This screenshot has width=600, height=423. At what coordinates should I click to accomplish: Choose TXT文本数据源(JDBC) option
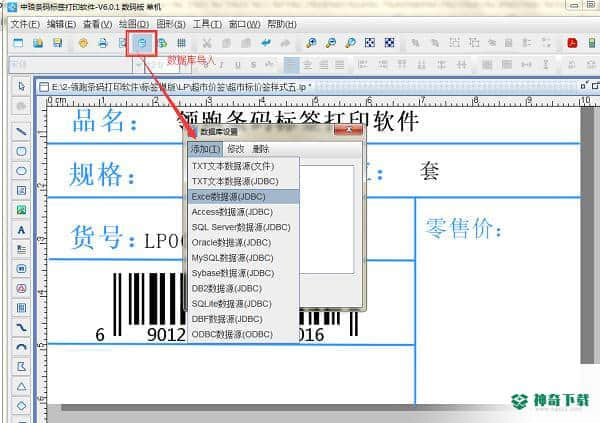click(x=243, y=181)
